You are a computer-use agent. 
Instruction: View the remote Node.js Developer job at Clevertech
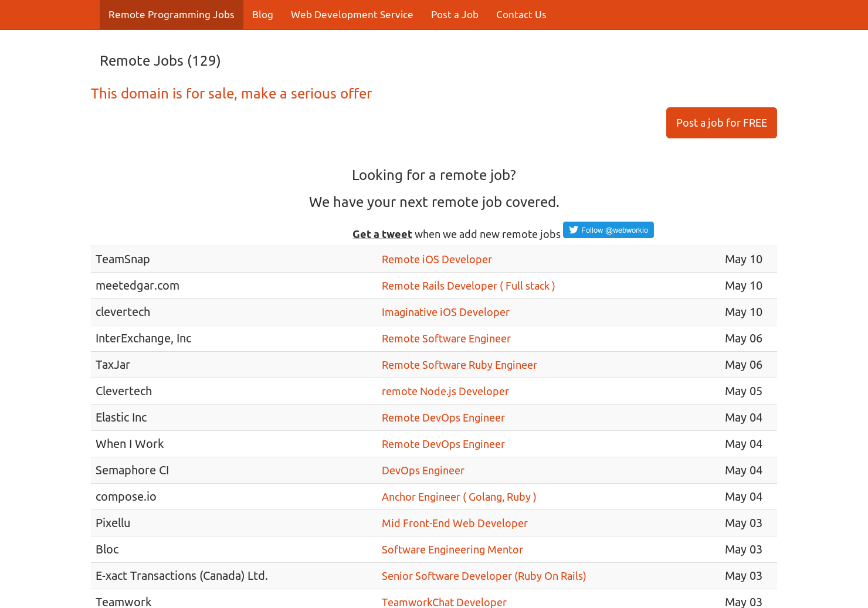click(445, 391)
